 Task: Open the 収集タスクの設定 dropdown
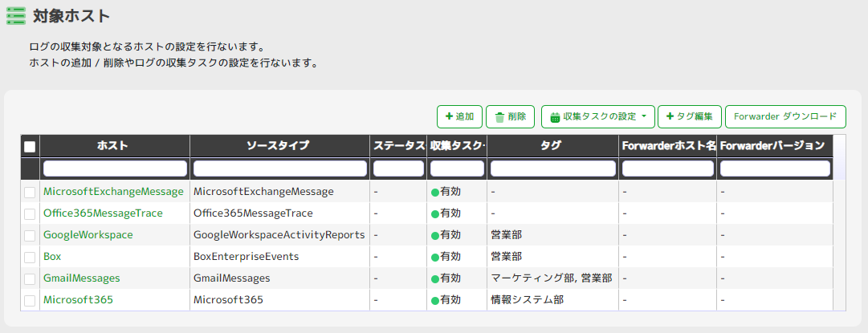pyautogui.click(x=598, y=116)
